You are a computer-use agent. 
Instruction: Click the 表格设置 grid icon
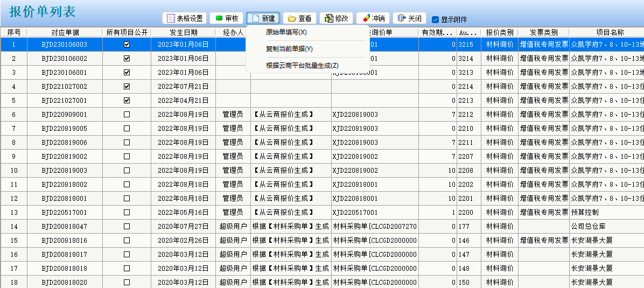(x=171, y=18)
